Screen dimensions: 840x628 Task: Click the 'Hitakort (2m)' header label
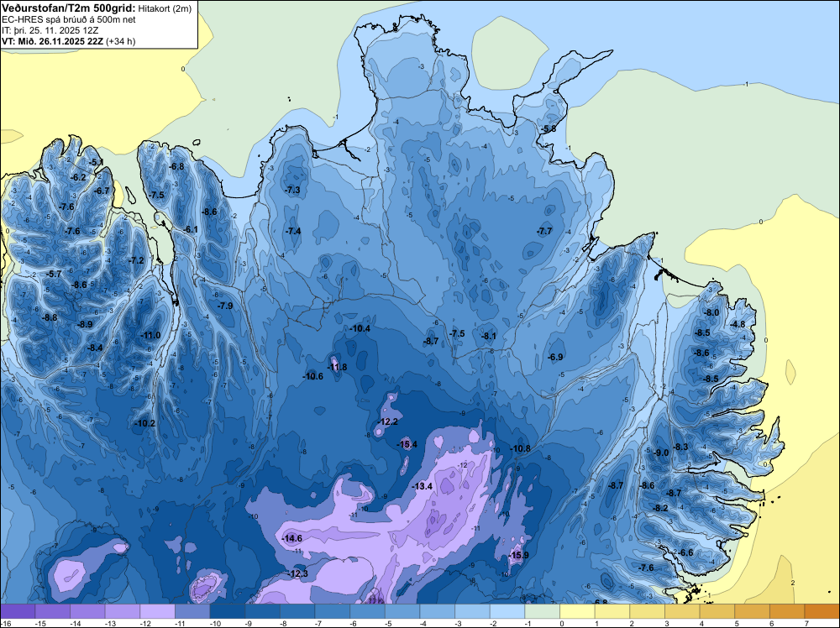(165, 8)
